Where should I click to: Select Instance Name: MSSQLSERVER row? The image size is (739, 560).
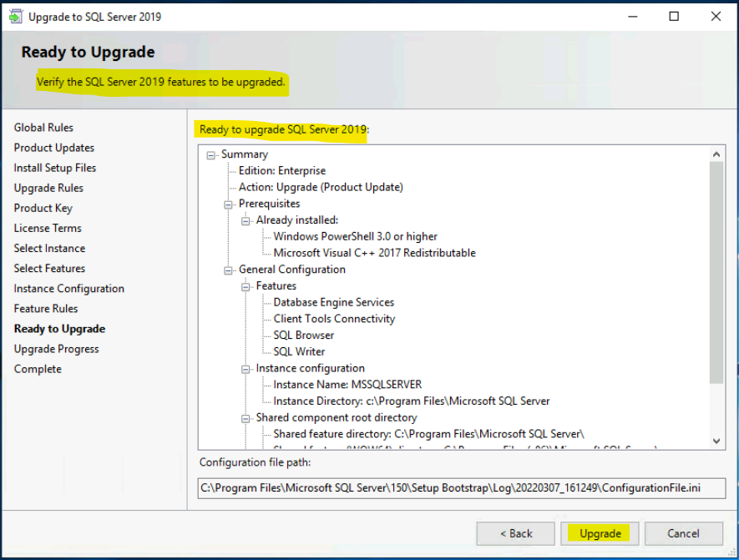pyautogui.click(x=348, y=385)
